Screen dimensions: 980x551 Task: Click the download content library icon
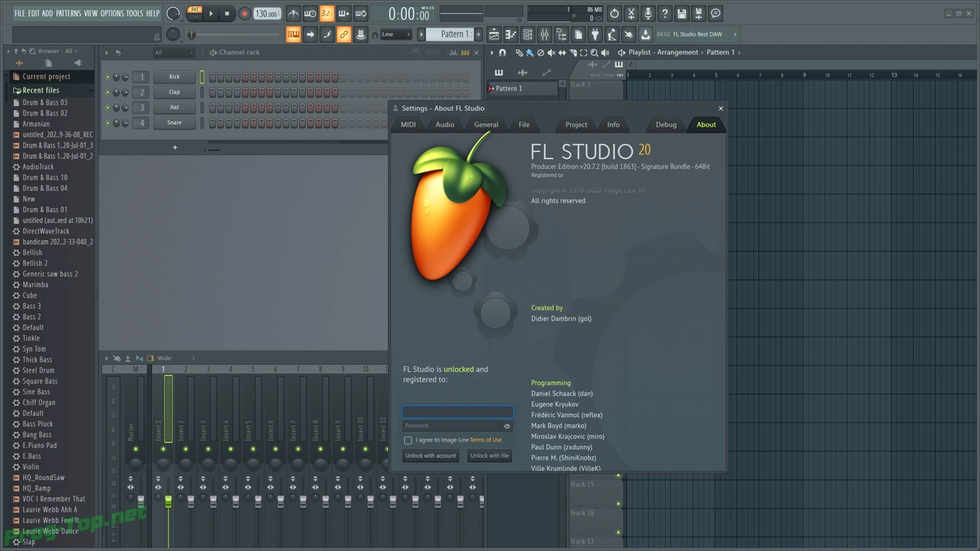[645, 34]
